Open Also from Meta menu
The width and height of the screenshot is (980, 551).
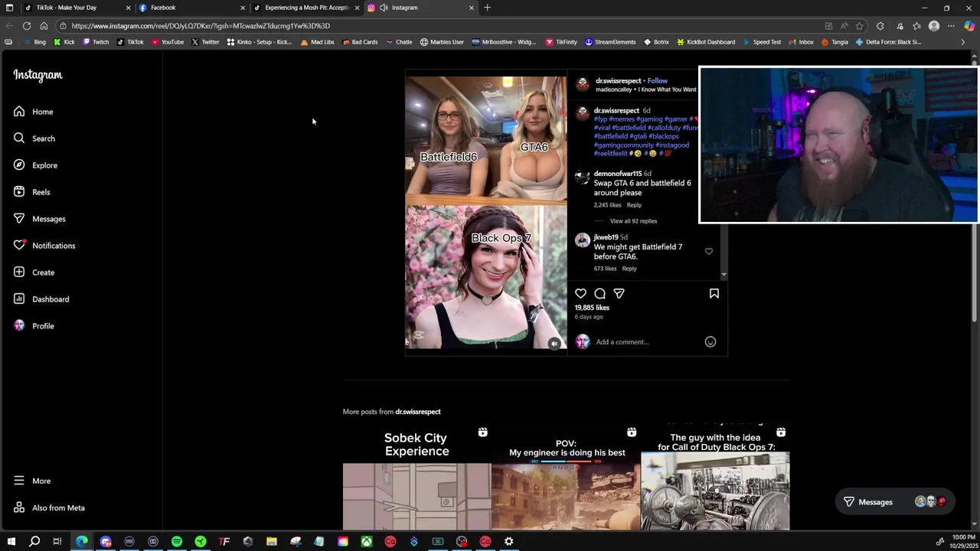(48, 508)
